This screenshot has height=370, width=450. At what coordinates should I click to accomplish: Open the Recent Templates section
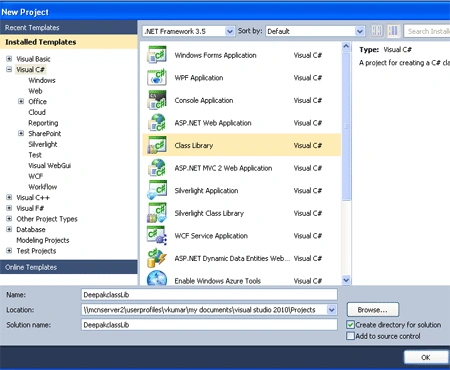tap(69, 28)
